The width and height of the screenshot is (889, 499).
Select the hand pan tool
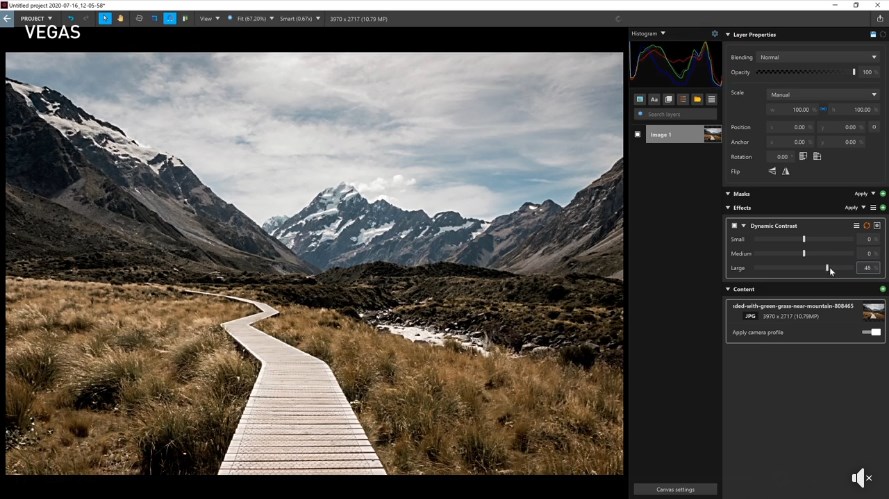pyautogui.click(x=120, y=19)
